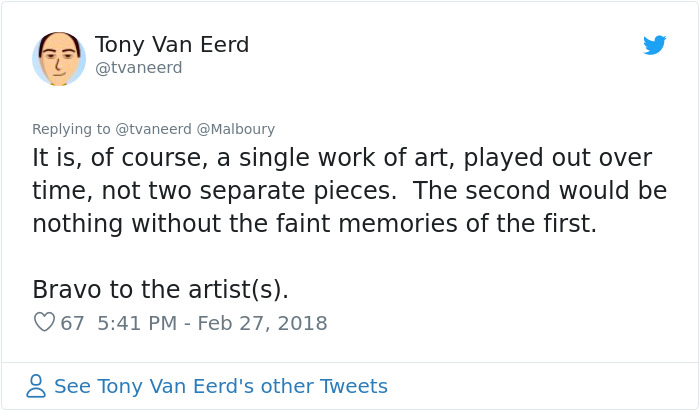The height and width of the screenshot is (411, 700).
Task: Click the 67 likes count
Action: (x=72, y=323)
